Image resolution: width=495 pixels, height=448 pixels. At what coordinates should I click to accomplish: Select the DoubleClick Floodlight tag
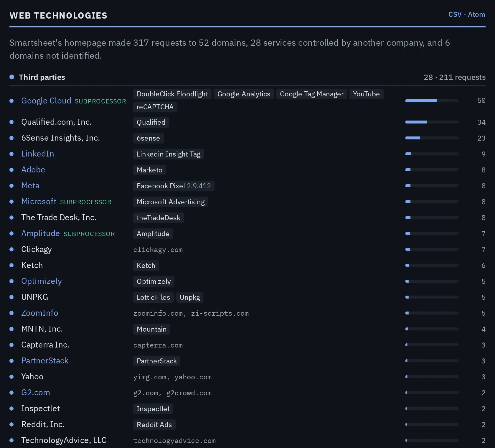click(x=172, y=94)
